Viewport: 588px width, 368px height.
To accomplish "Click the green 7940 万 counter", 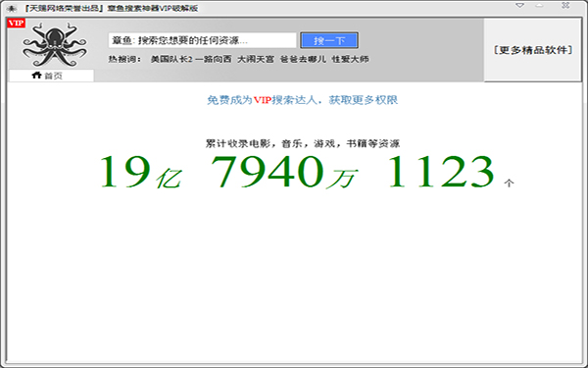I will [283, 172].
